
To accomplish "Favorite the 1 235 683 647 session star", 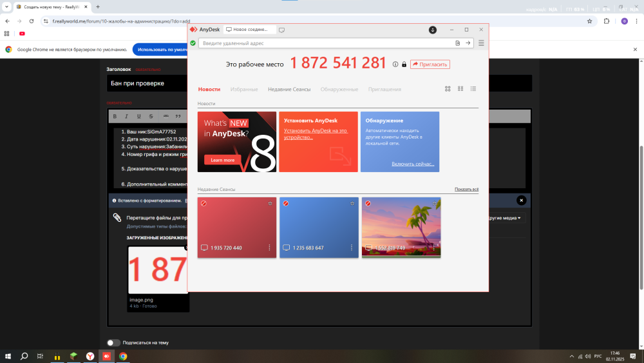I will click(x=352, y=204).
